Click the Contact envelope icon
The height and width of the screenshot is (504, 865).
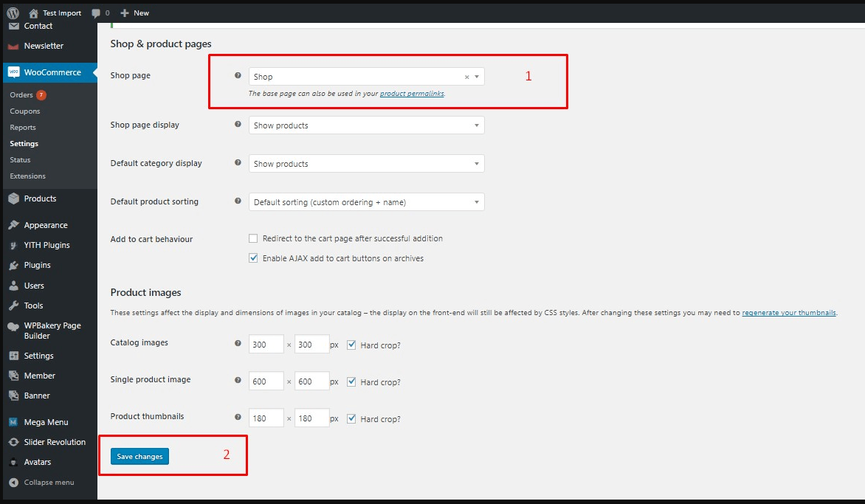(14, 26)
